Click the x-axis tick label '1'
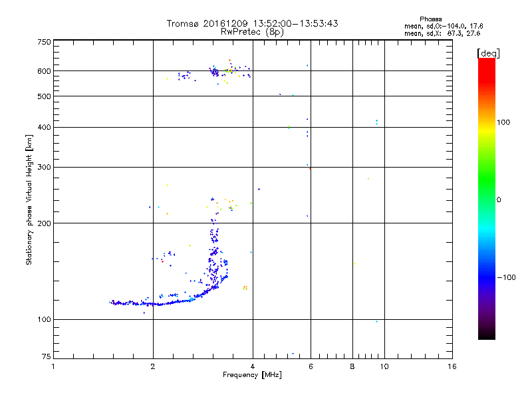 (53, 366)
